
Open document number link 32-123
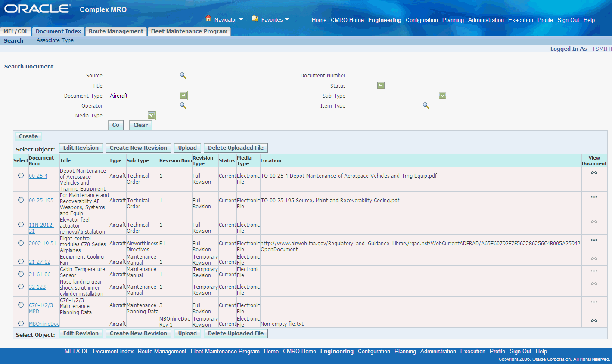(x=37, y=287)
